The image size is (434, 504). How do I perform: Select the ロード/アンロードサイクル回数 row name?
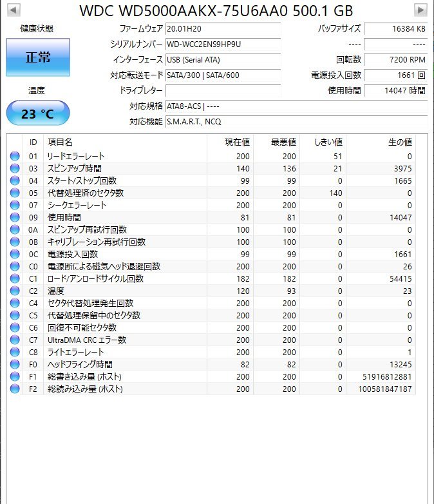(95, 278)
